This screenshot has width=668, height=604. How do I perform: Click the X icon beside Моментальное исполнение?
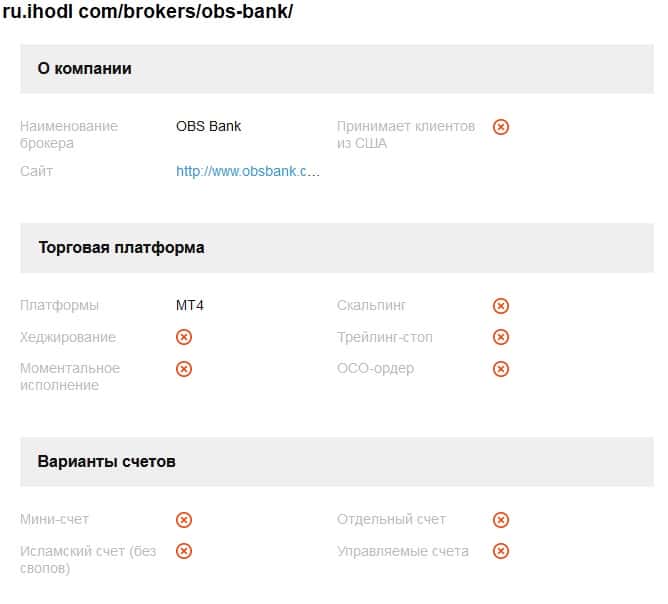(x=184, y=369)
